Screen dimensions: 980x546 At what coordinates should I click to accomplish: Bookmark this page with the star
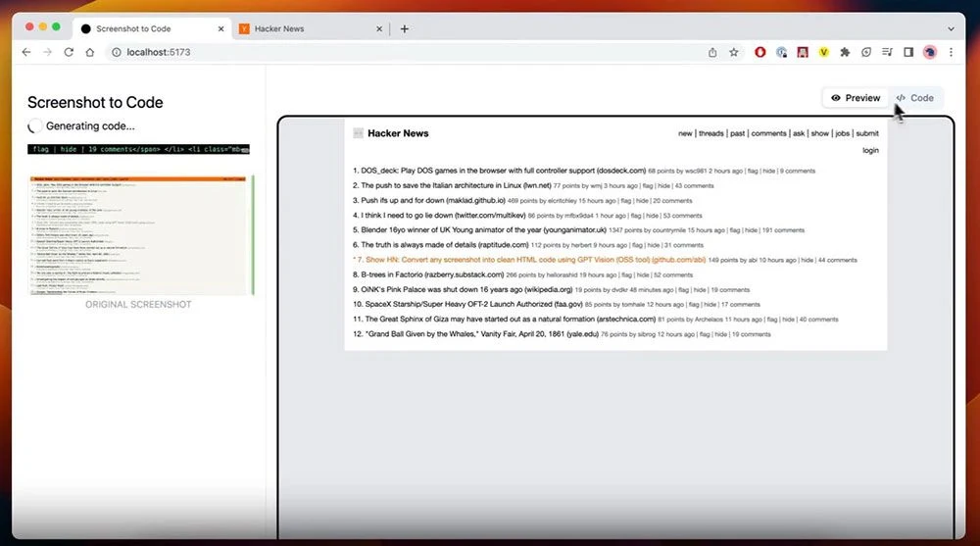click(x=734, y=53)
